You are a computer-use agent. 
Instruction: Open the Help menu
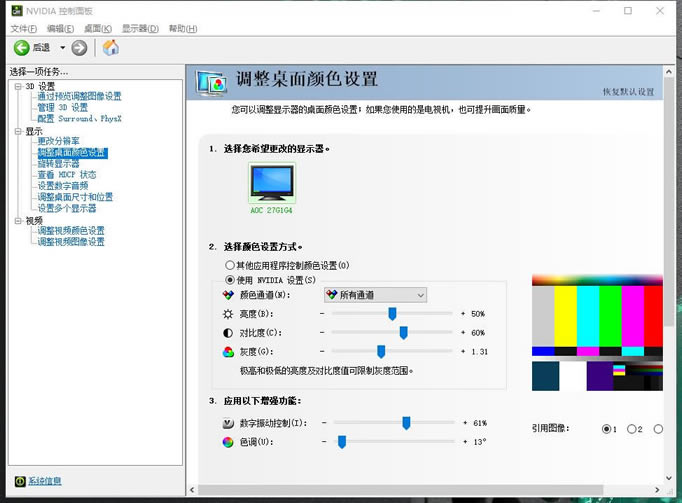click(183, 29)
